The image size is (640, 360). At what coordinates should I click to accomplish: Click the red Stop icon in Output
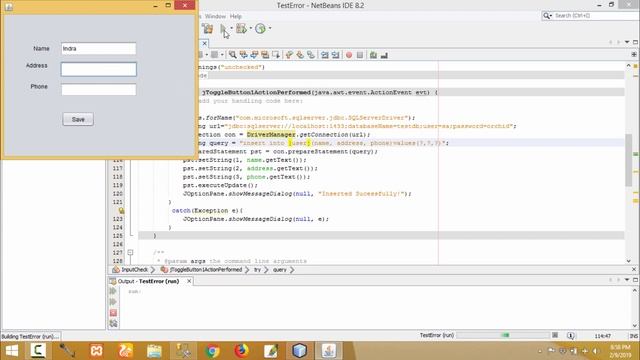113,313
